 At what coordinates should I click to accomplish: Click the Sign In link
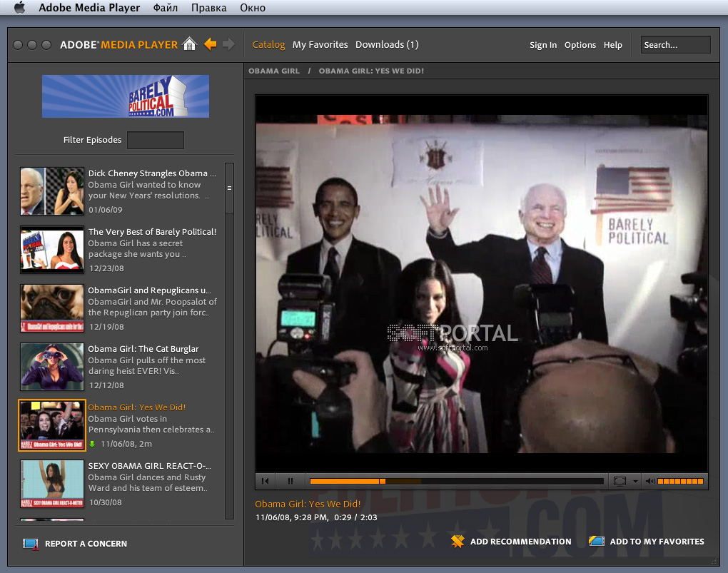(542, 45)
